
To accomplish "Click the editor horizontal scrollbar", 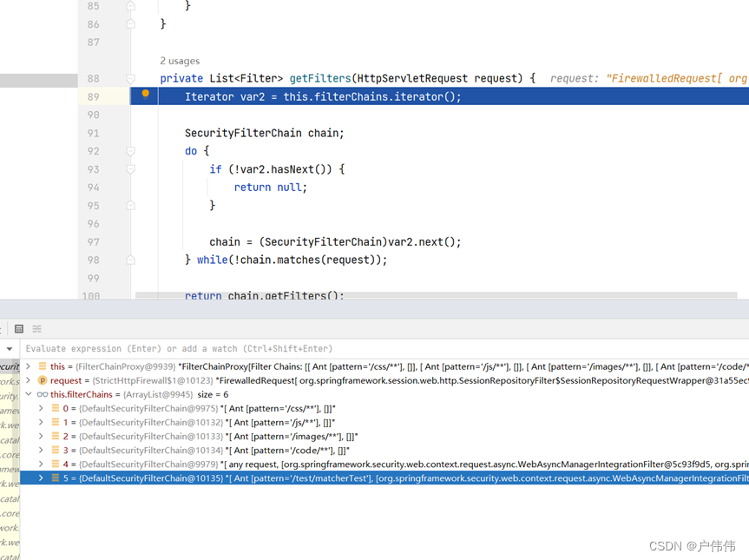I will tap(436, 295).
